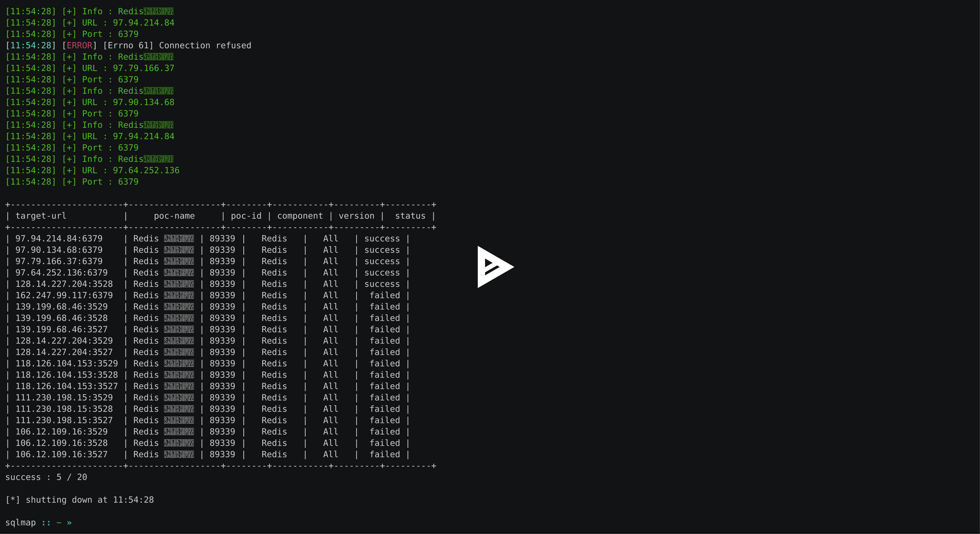Select table cell '106.12.109.16:3527'

tap(62, 455)
